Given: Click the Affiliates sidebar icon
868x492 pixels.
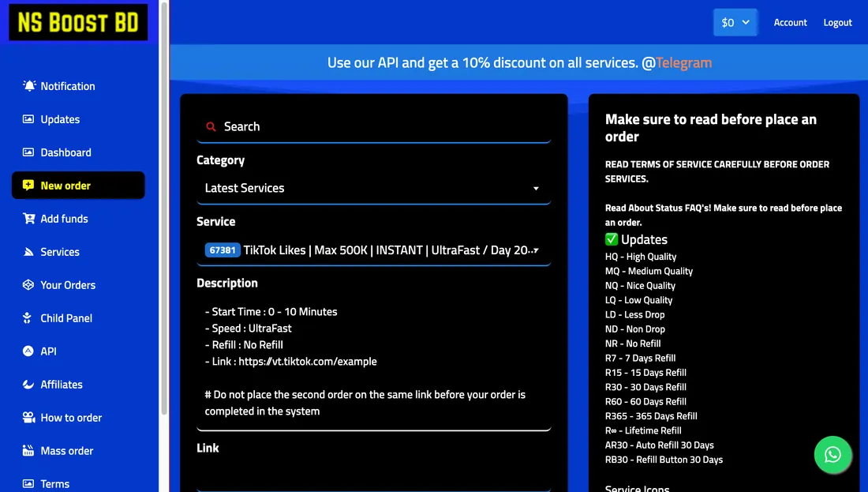Looking at the screenshot, I should click(x=28, y=384).
